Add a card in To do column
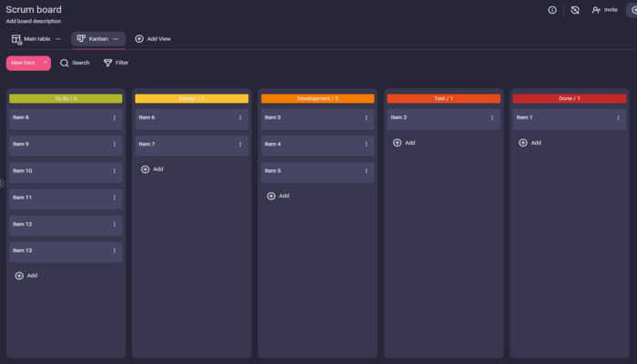The height and width of the screenshot is (364, 637). pos(26,275)
